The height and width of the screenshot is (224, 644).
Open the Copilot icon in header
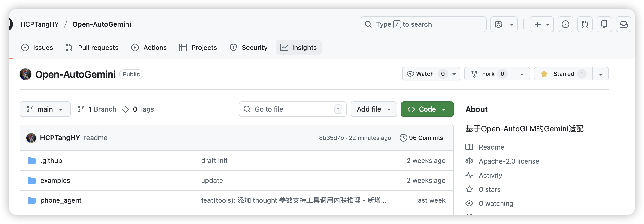point(498,24)
